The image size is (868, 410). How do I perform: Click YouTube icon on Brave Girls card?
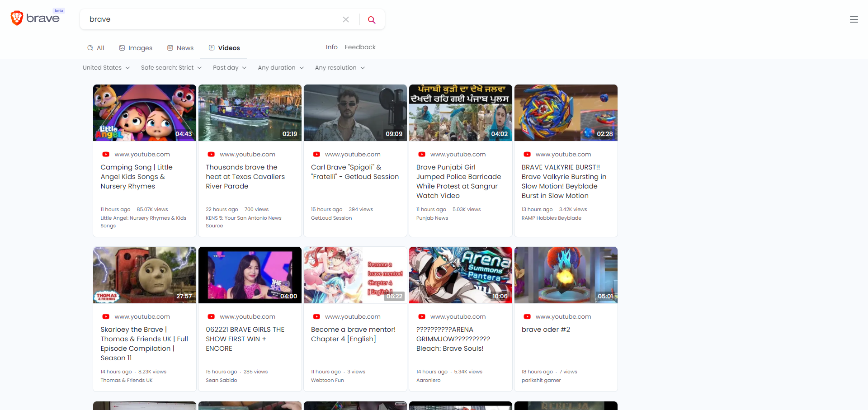(x=211, y=316)
